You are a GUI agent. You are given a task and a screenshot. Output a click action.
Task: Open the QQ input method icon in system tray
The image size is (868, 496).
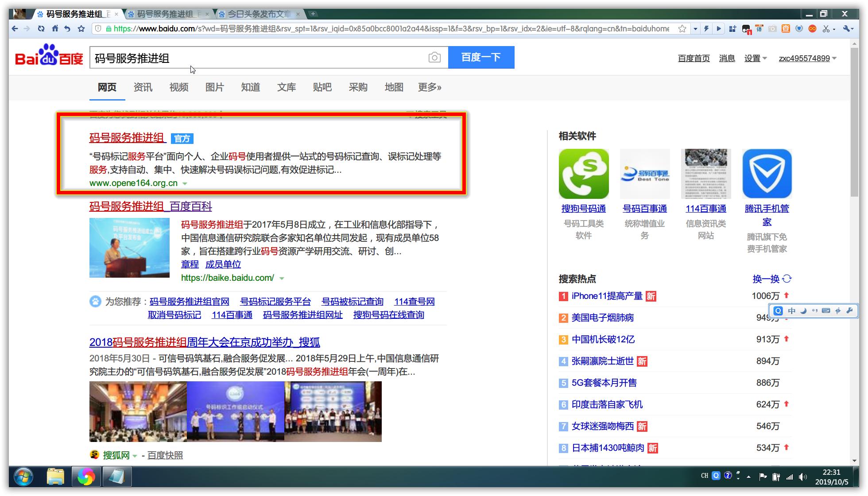click(716, 476)
